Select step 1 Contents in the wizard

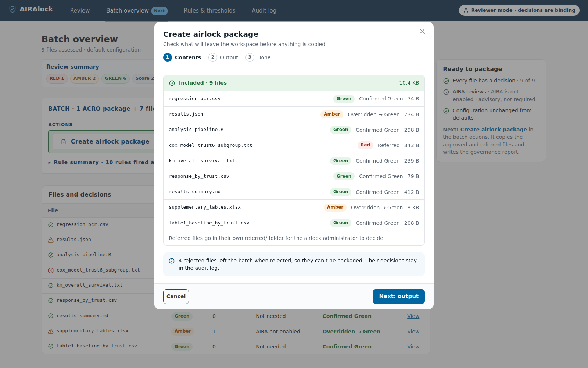pos(182,57)
